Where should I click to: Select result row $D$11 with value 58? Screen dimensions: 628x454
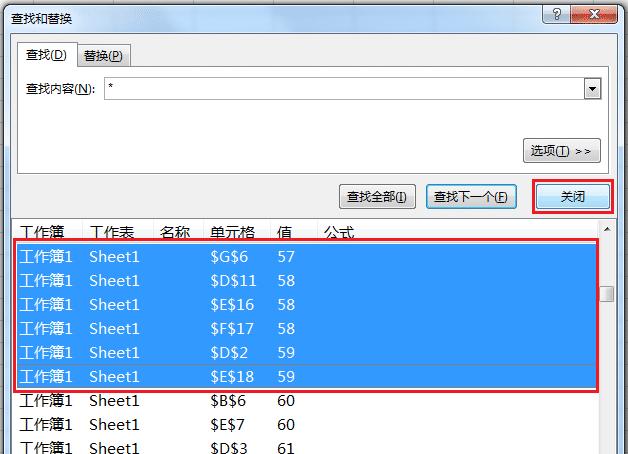[x=307, y=281]
